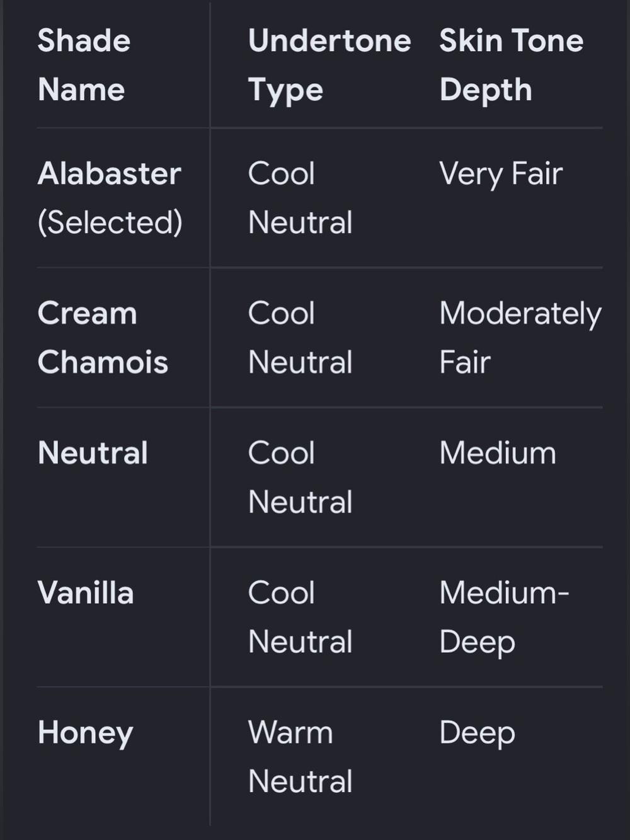This screenshot has height=840, width=630.
Task: Click the Medium skin tone depth cell
Action: click(x=498, y=453)
